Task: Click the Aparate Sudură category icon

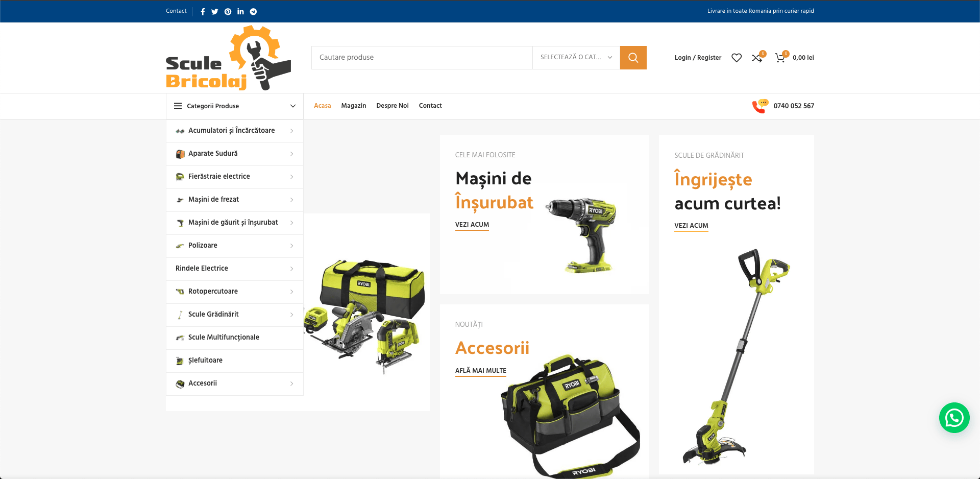Action: [180, 154]
